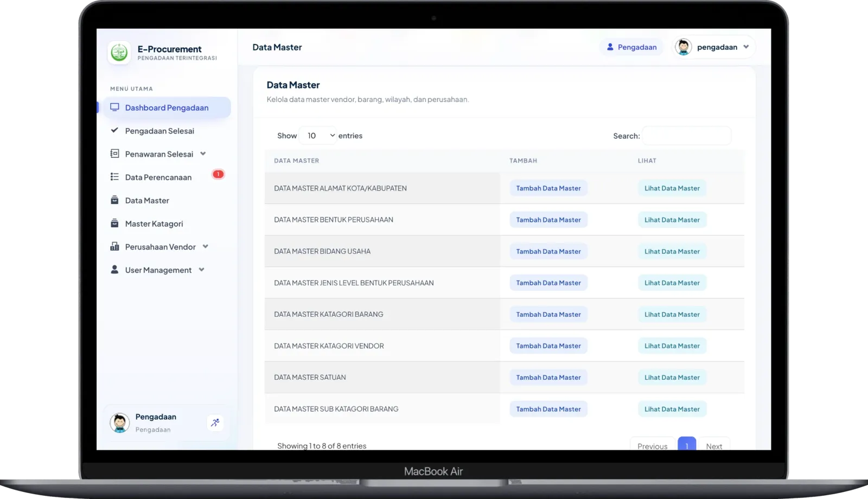Click the Next pagination button
The image size is (868, 499).
click(x=714, y=445)
